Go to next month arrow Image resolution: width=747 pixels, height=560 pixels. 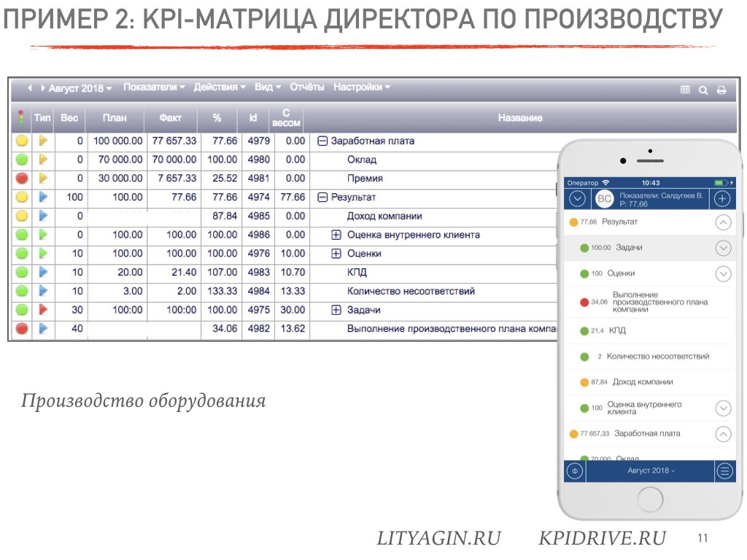pyautogui.click(x=43, y=88)
